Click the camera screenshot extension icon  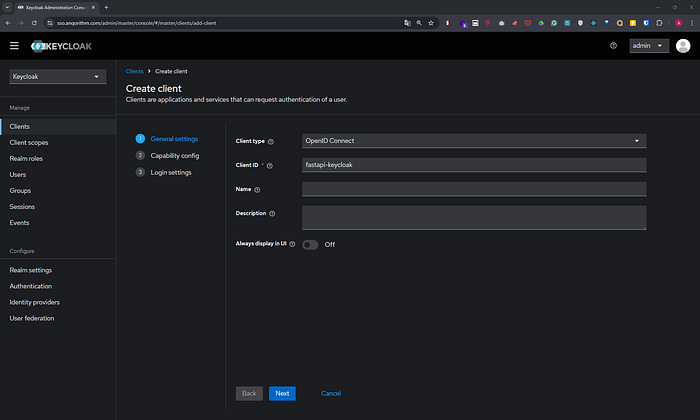(502, 23)
